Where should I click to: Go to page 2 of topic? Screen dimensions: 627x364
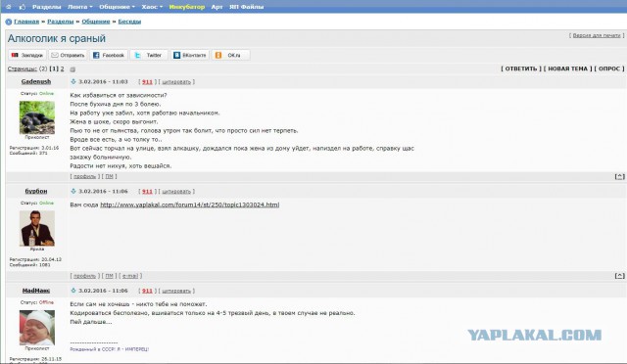62,68
